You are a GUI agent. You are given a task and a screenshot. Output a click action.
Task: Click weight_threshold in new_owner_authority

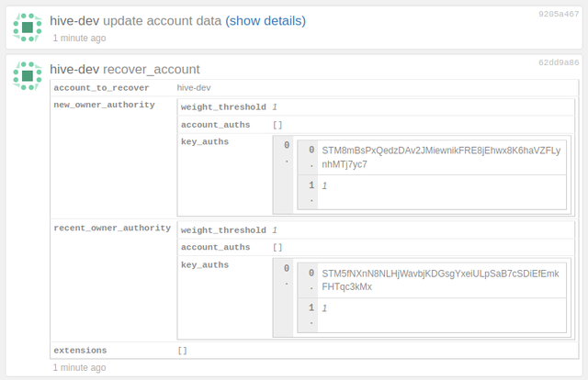click(x=223, y=107)
